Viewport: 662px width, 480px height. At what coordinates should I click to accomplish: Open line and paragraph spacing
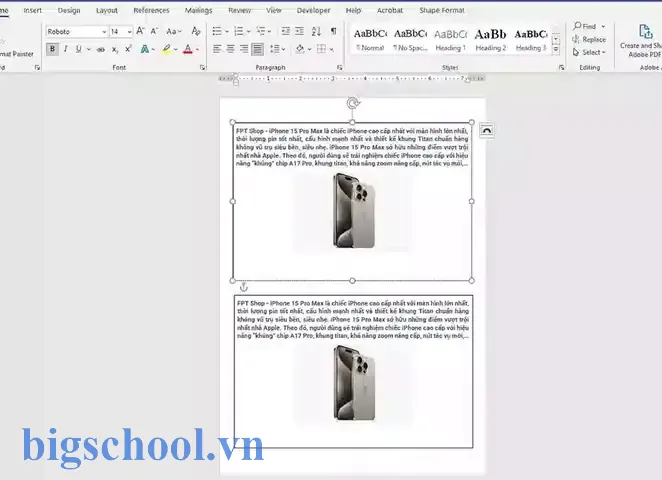click(x=275, y=49)
